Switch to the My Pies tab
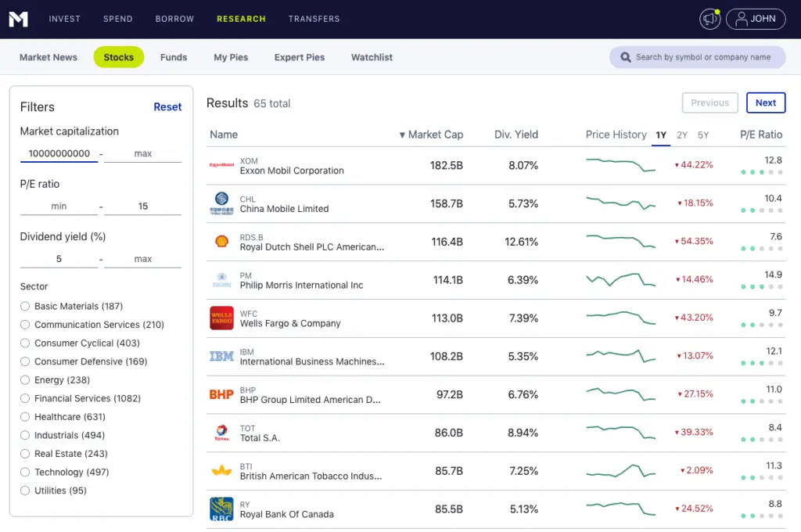This screenshot has width=801, height=532. coord(231,57)
